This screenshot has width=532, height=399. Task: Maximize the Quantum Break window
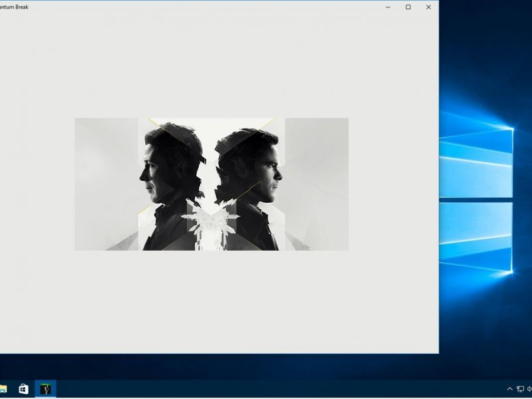pos(408,7)
